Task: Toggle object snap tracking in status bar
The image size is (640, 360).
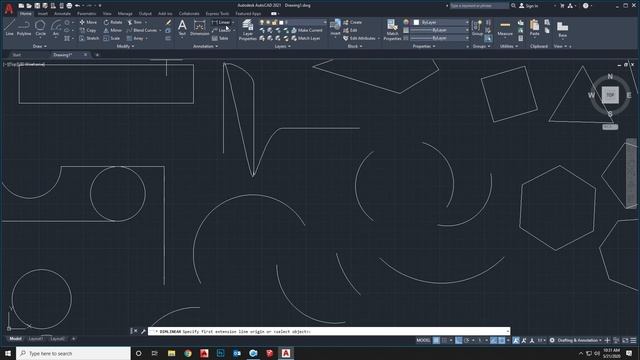Action: pos(493,340)
